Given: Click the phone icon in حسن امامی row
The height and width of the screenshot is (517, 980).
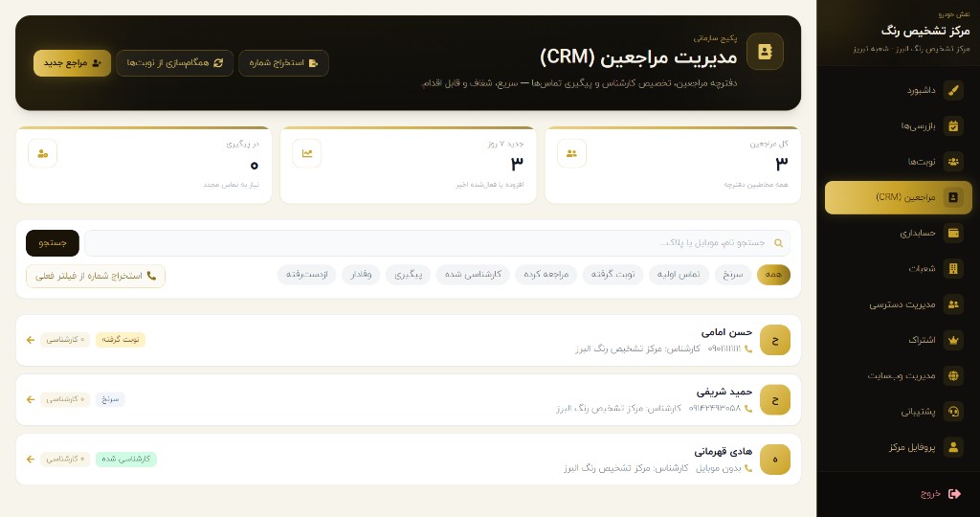Looking at the screenshot, I should pyautogui.click(x=748, y=348).
